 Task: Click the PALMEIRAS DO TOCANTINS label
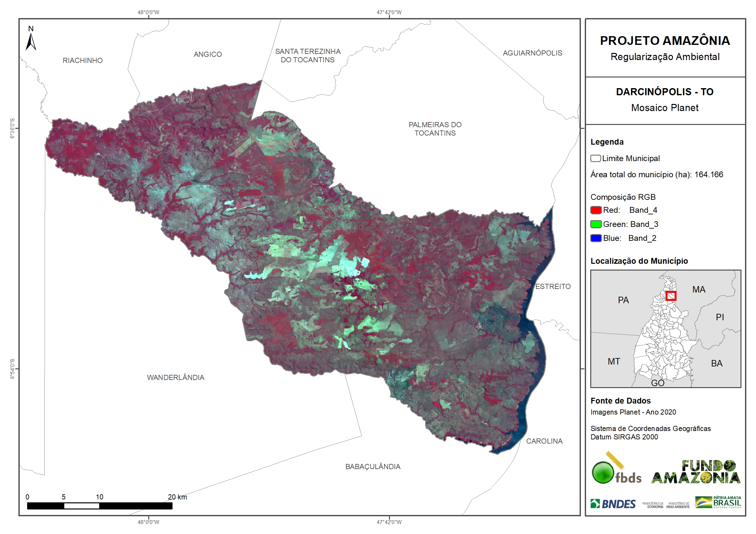click(435, 128)
